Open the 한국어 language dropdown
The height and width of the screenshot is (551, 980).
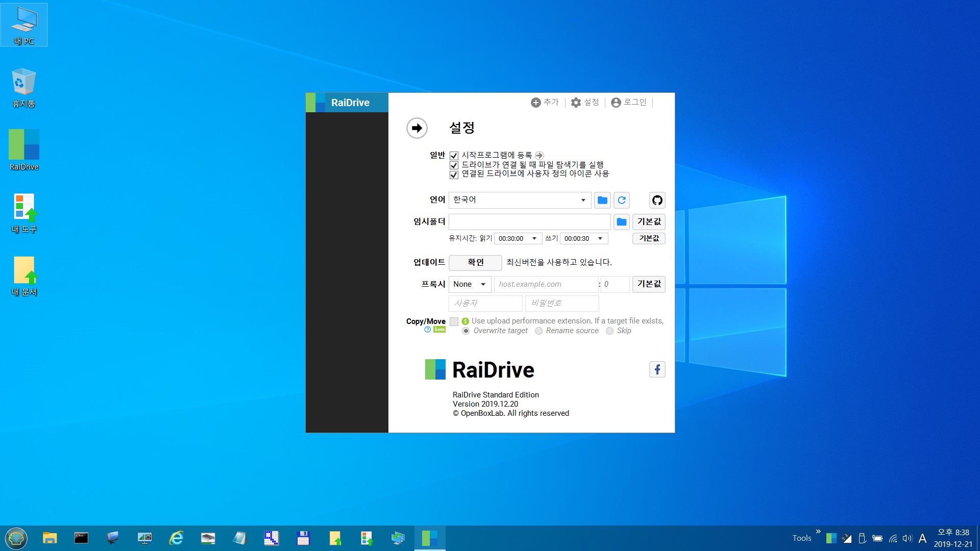pyautogui.click(x=520, y=200)
